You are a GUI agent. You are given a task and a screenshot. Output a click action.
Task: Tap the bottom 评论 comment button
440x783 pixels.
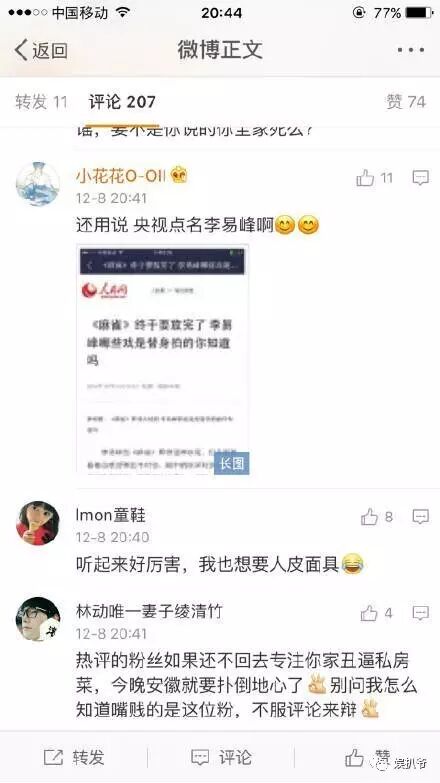(221, 757)
